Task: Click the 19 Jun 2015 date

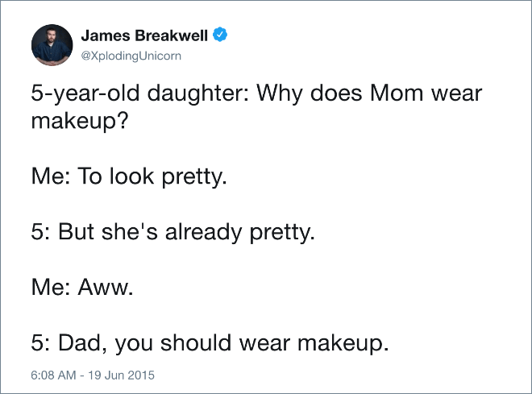Action: 121,375
